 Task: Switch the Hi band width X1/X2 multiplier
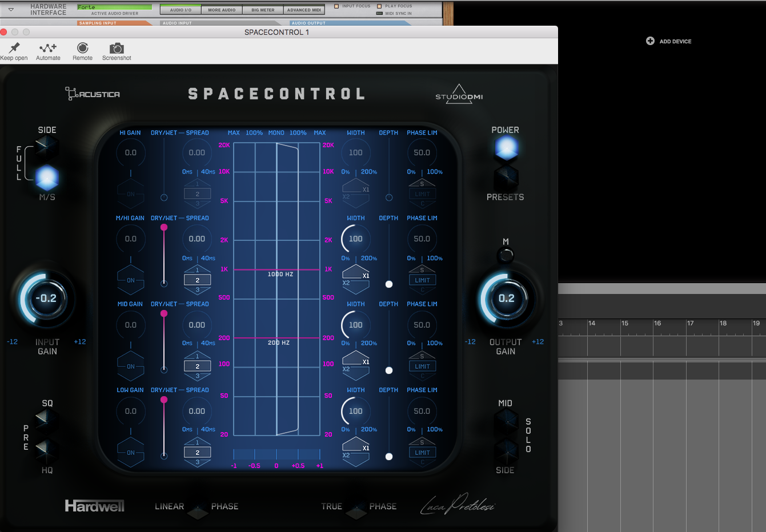356,193
